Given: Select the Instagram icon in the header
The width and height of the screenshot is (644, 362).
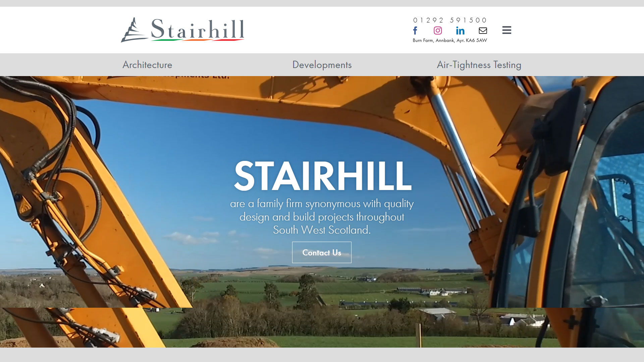Looking at the screenshot, I should point(438,31).
